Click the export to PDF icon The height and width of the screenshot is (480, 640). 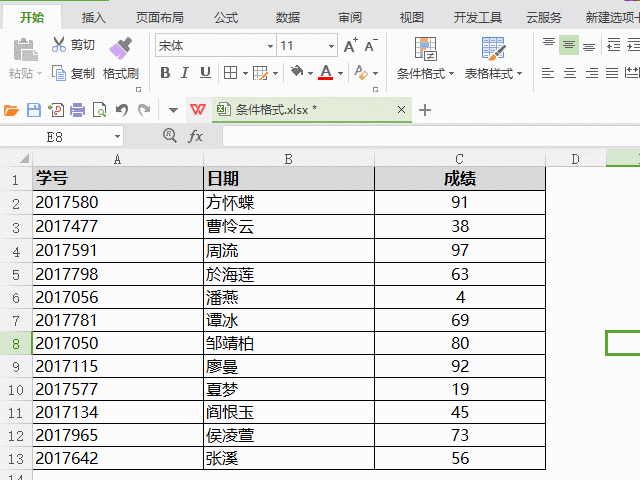(x=56, y=110)
